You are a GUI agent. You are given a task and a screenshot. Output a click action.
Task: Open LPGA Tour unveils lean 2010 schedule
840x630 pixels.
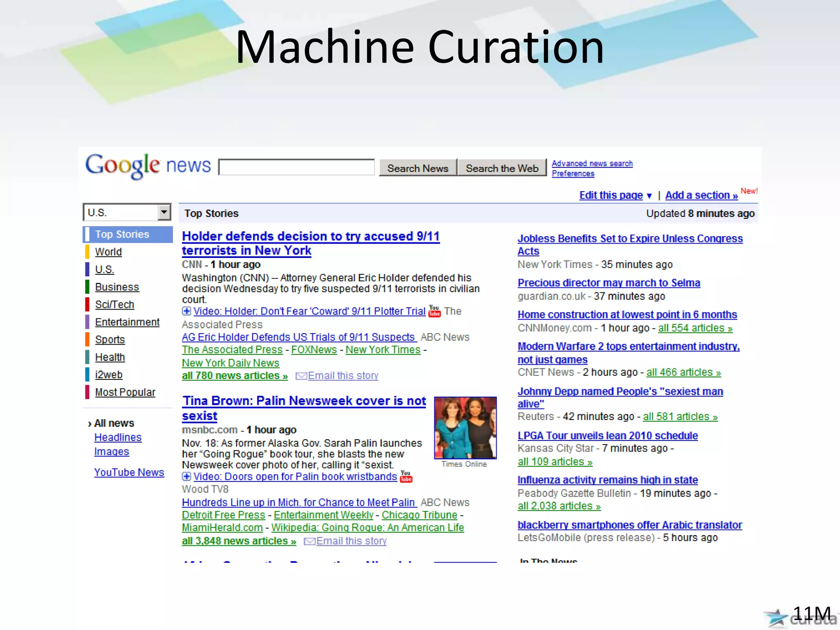(x=607, y=436)
